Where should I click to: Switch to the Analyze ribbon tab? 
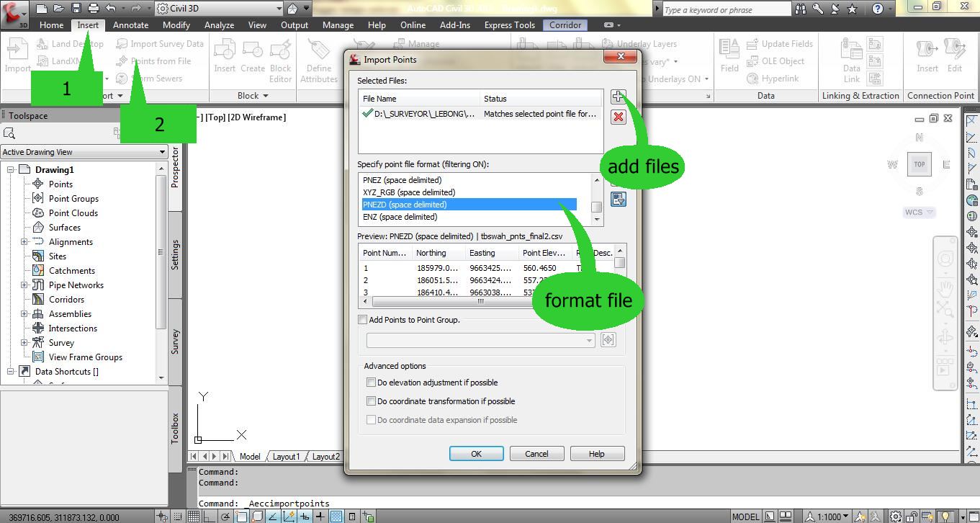click(x=219, y=24)
